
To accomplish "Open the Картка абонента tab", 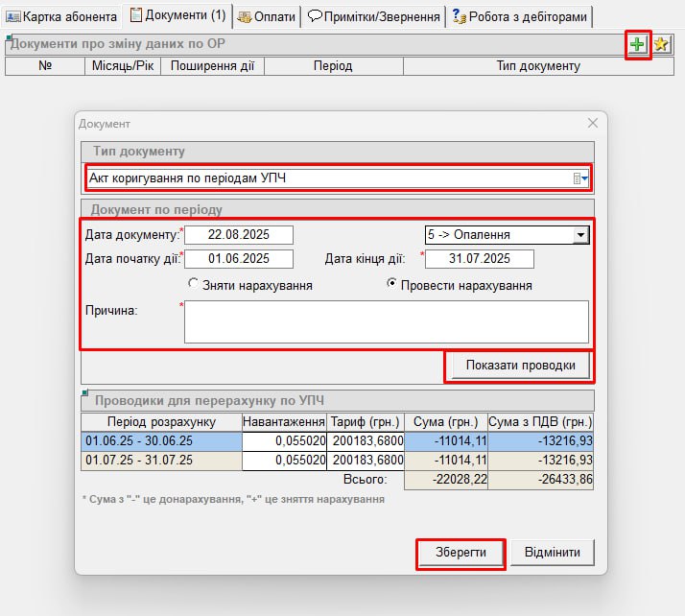I will [62, 16].
